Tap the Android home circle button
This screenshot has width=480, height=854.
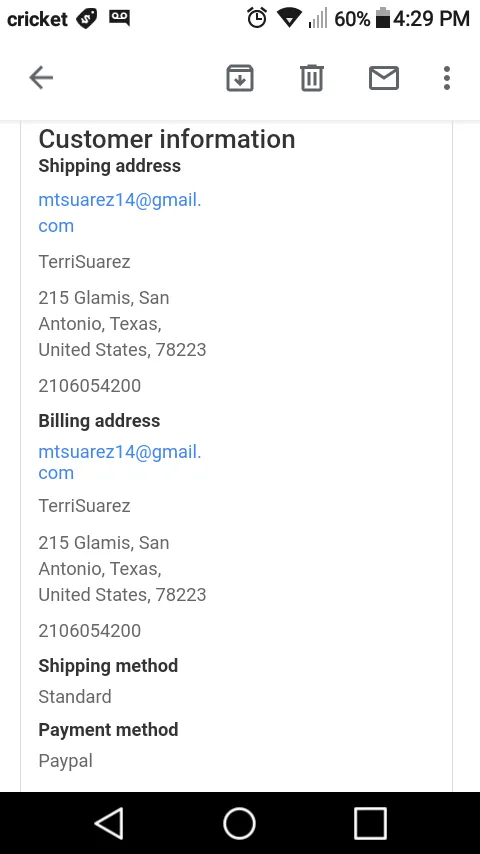239,823
